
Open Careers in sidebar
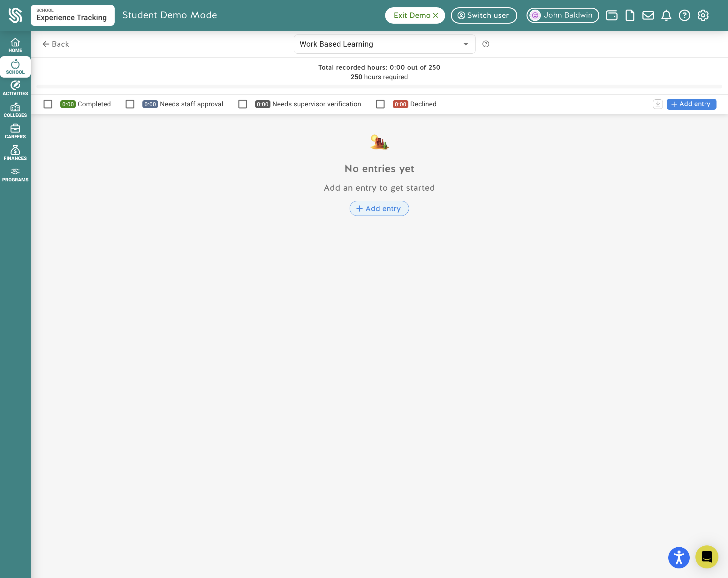pos(15,132)
